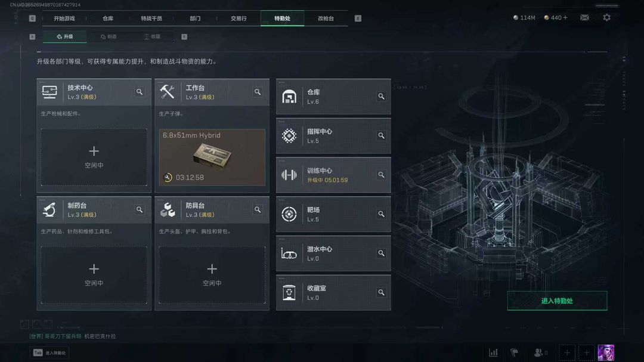Add production in 制药台 idle slot
This screenshot has height=362, width=644.
tap(94, 275)
